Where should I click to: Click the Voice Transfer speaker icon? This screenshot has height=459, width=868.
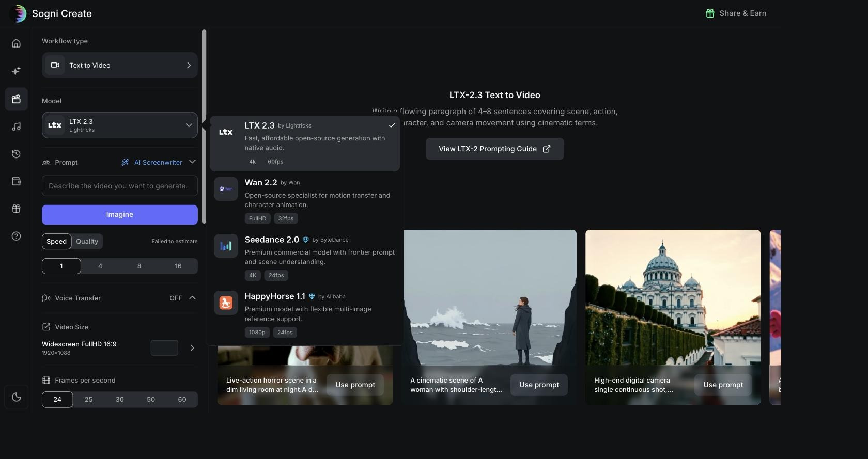46,298
